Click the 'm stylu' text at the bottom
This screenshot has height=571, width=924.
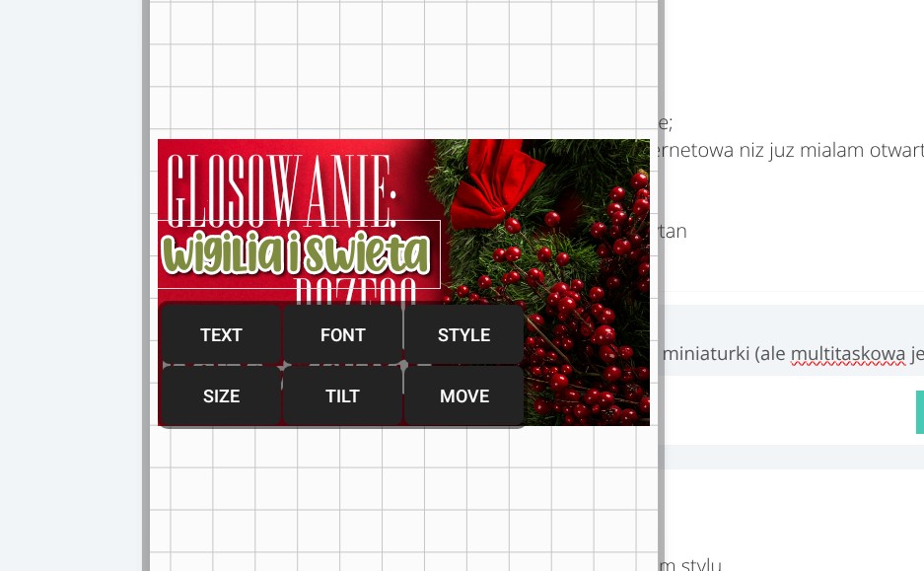(x=695, y=565)
